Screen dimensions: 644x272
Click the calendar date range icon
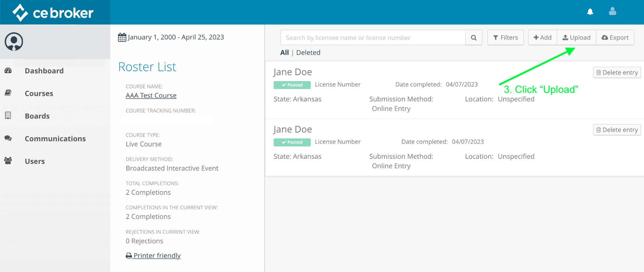coord(122,37)
